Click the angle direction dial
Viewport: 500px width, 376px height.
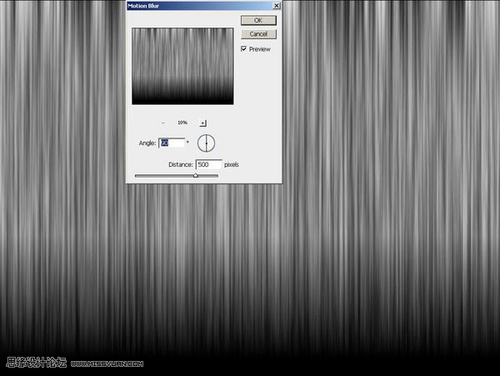click(x=206, y=143)
